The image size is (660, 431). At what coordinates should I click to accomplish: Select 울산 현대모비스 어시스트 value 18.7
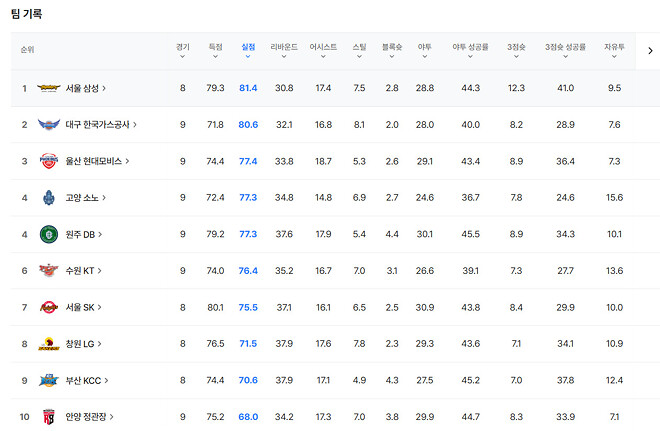323,161
